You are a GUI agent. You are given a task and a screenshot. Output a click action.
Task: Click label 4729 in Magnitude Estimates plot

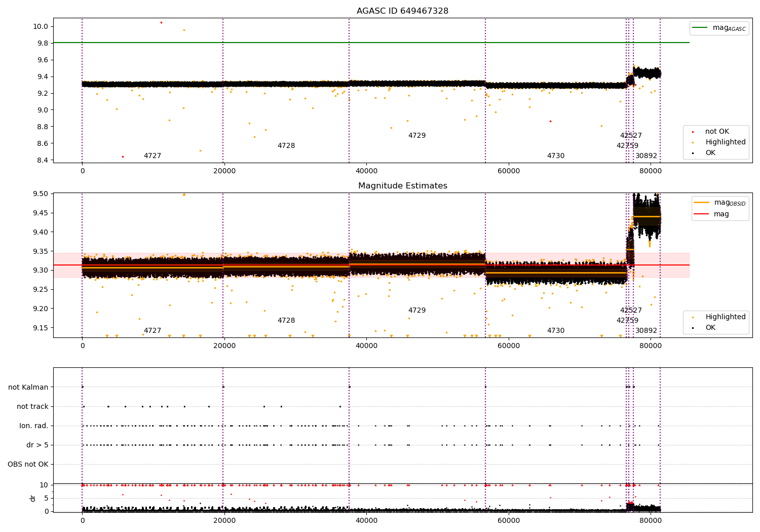click(417, 311)
